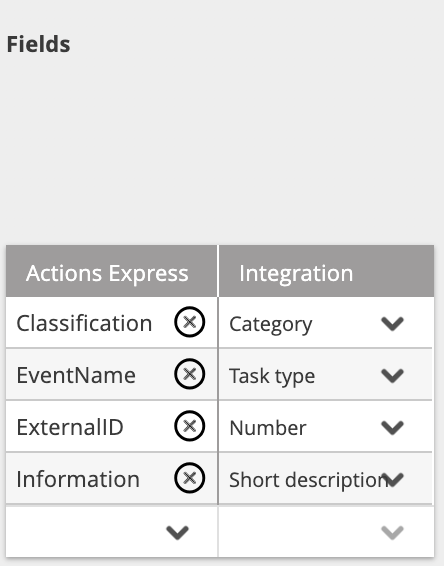Remove the Information field mapping
The image size is (444, 566).
[190, 478]
